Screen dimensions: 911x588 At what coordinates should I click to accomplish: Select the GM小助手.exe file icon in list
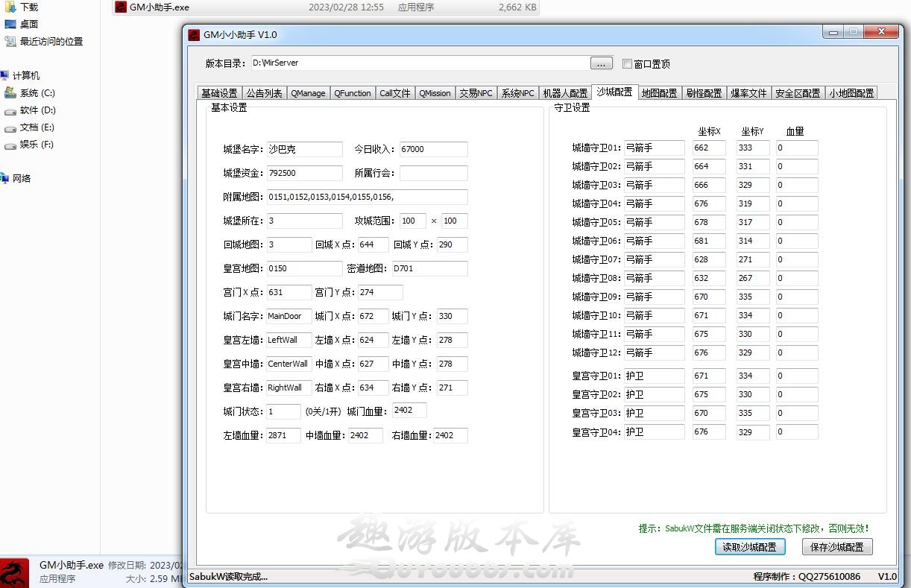tap(121, 7)
